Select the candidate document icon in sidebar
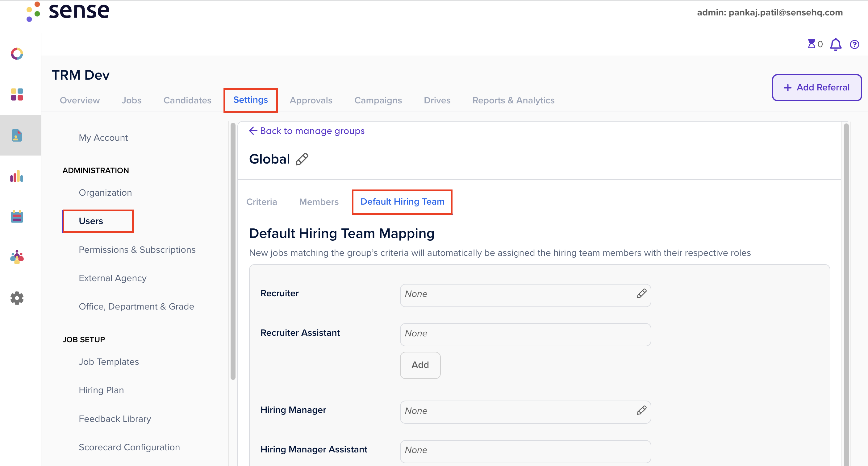 coord(17,135)
